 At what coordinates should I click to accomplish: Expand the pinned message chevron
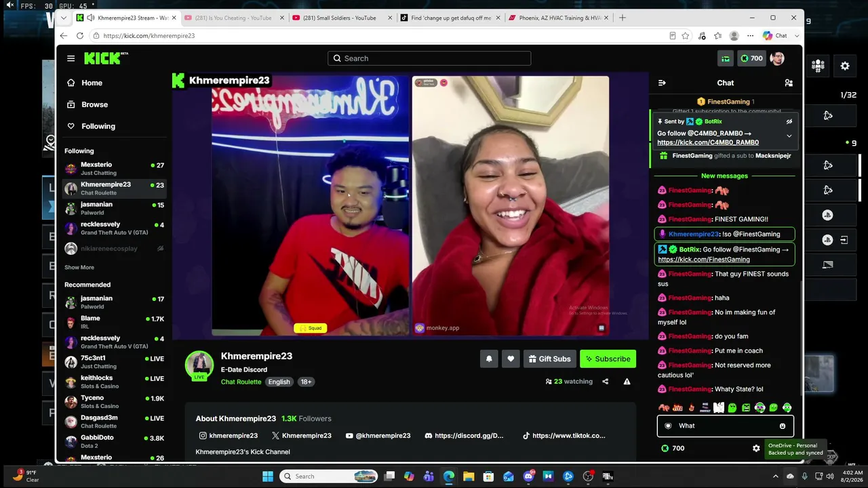[789, 136]
